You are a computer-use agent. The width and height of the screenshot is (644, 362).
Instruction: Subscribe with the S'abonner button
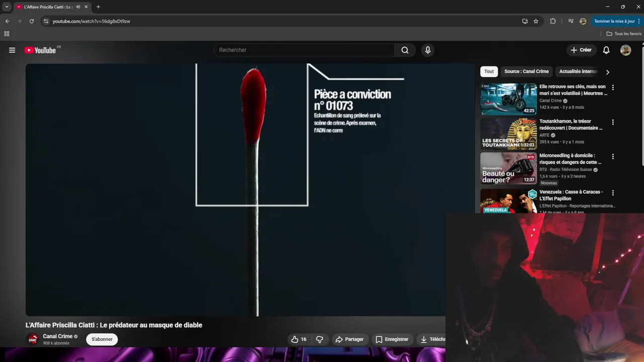(102, 339)
